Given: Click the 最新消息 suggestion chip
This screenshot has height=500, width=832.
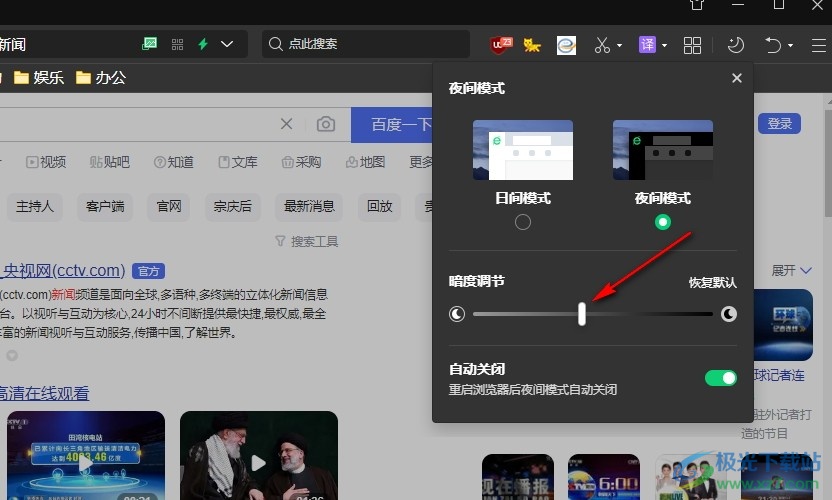Looking at the screenshot, I should tap(309, 206).
